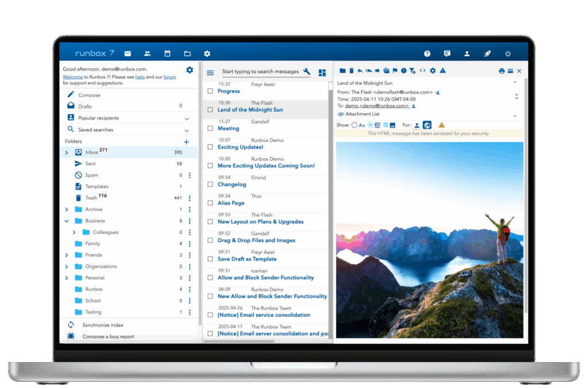Collapse the Business folder
The height and width of the screenshot is (388, 588).
coord(67,221)
